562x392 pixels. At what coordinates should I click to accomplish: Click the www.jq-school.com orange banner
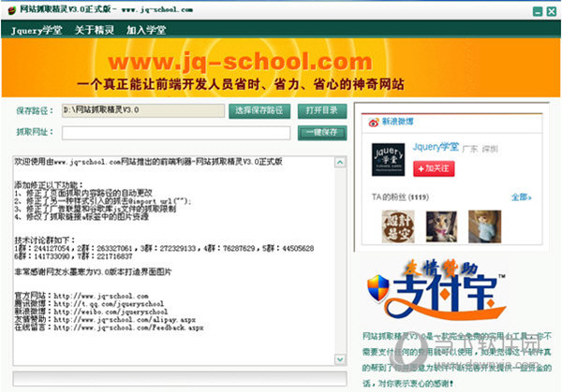tap(281, 67)
